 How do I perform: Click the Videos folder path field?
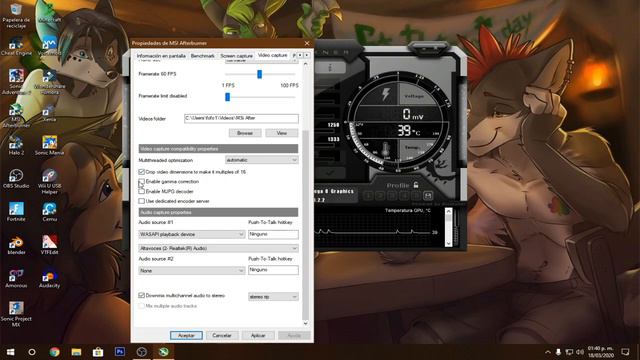pyautogui.click(x=241, y=118)
